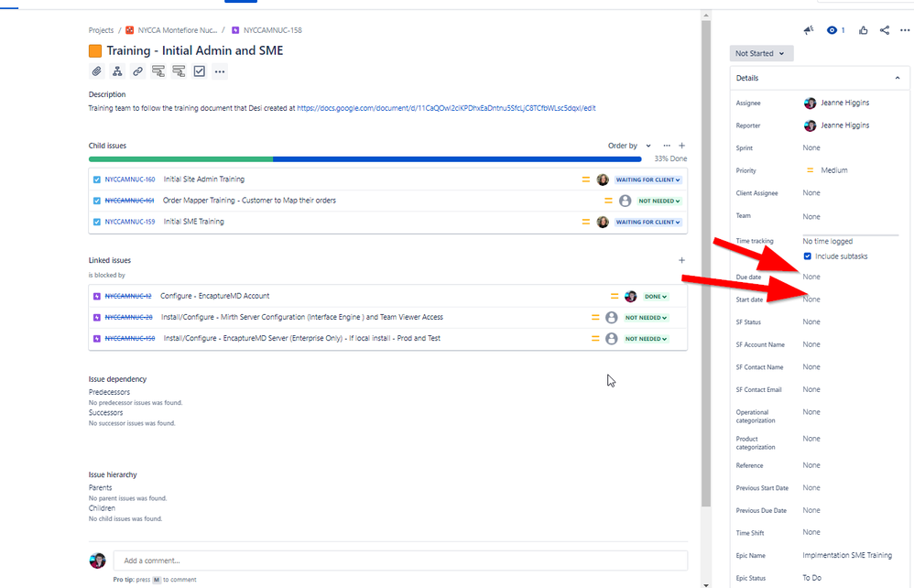Click the watch eye icon
This screenshot has width=914, height=588.
point(832,30)
